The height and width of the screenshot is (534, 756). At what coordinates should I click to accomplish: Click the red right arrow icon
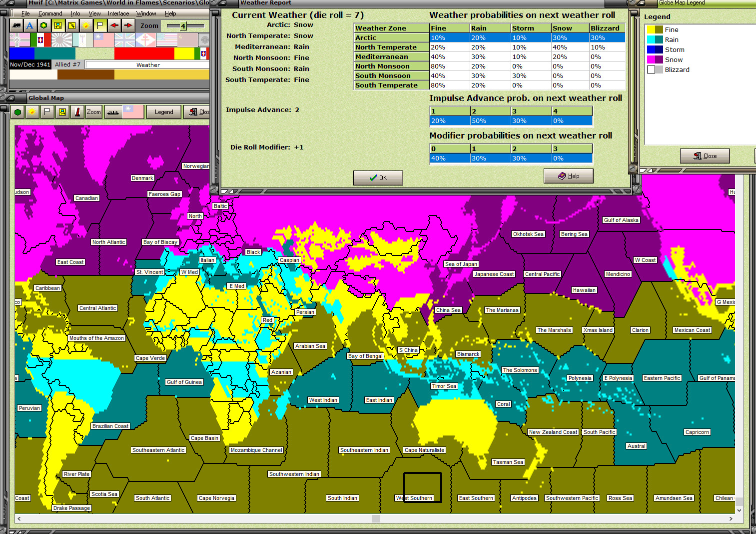coord(128,25)
